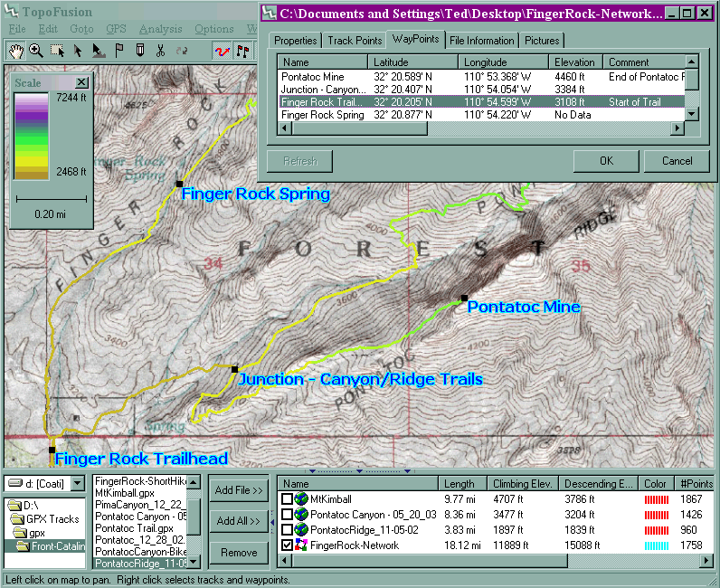Select the GPX Tracks folder
This screenshot has height=588, width=720.
point(46,519)
